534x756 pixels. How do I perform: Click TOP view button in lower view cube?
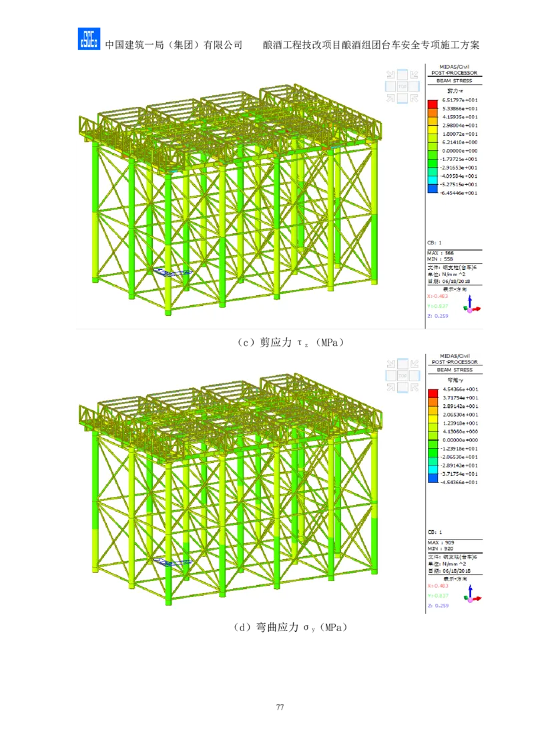click(x=403, y=376)
